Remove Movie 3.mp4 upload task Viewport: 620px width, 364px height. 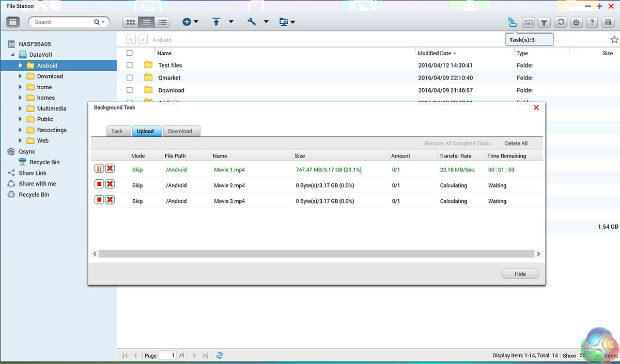(x=110, y=200)
